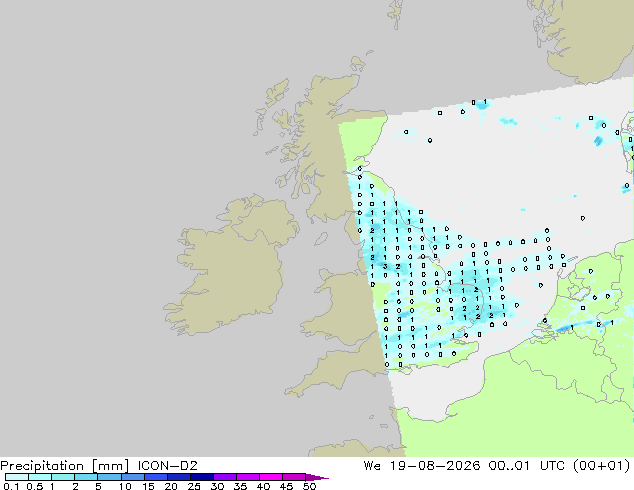
Task: Select the Outer Hebrides island chain
Action: click(272, 105)
